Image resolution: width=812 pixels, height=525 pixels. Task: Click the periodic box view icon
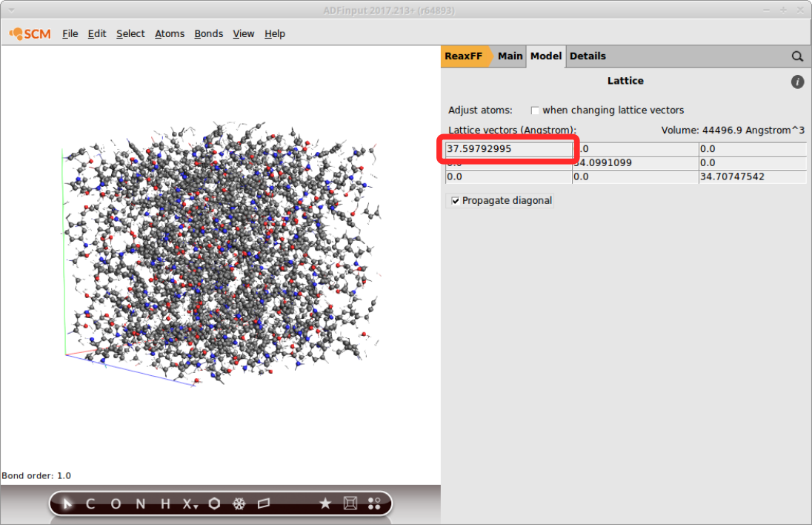coord(350,504)
